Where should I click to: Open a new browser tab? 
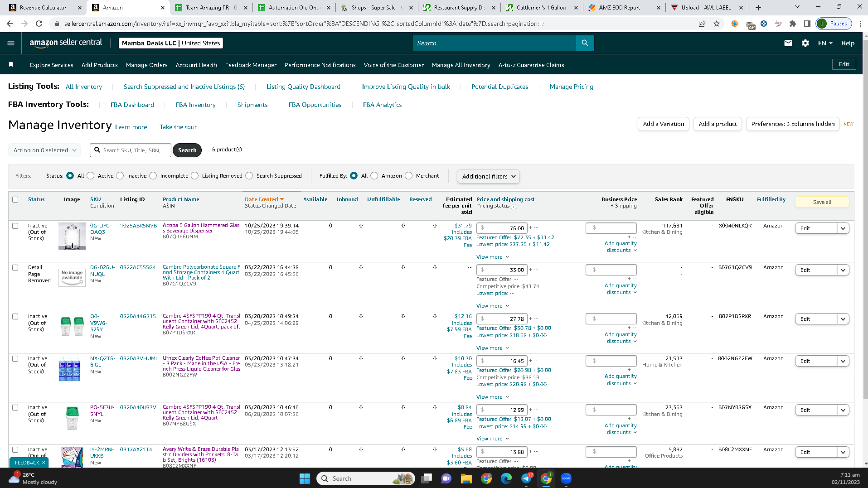758,8
